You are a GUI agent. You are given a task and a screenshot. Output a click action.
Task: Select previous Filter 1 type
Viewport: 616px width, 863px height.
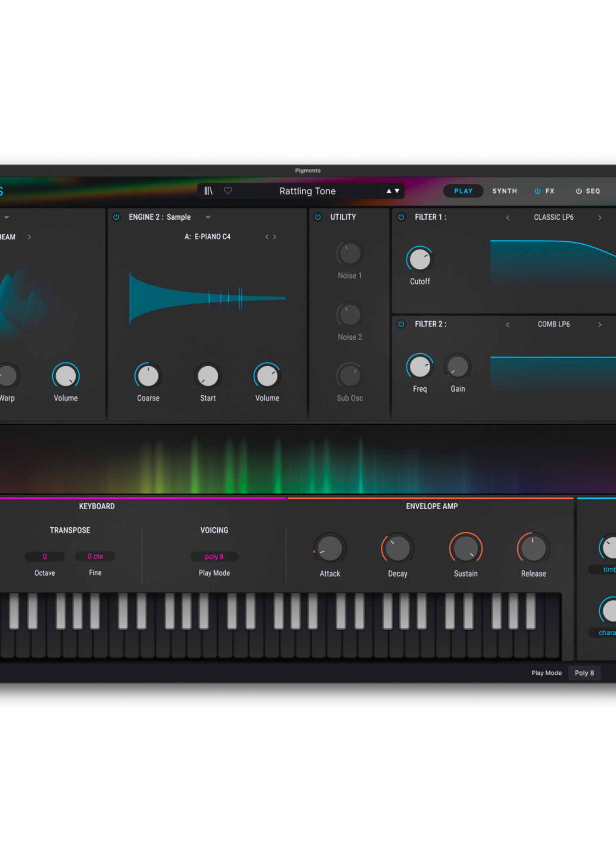point(507,218)
